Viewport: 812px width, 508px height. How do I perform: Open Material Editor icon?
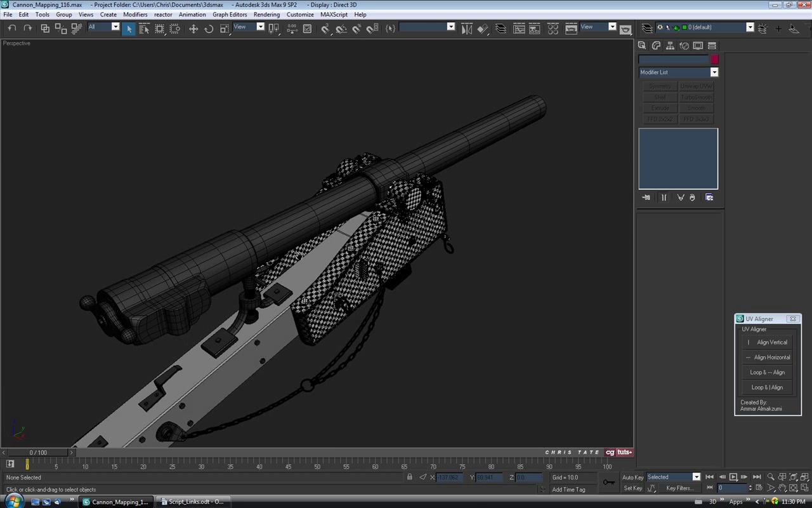tap(553, 28)
